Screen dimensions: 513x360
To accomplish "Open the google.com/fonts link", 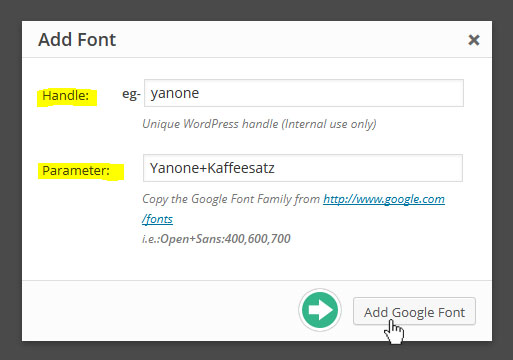I will [384, 199].
